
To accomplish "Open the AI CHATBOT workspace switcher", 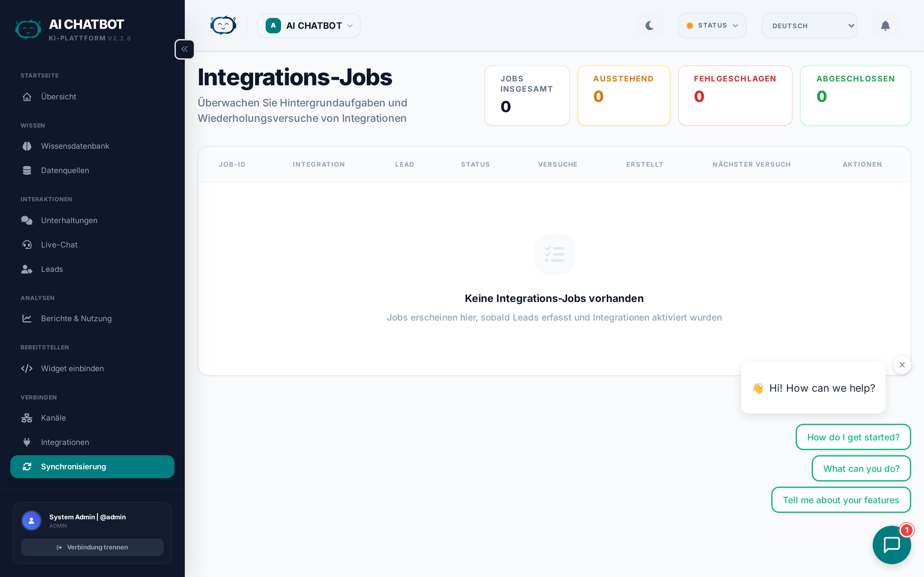I will (309, 26).
